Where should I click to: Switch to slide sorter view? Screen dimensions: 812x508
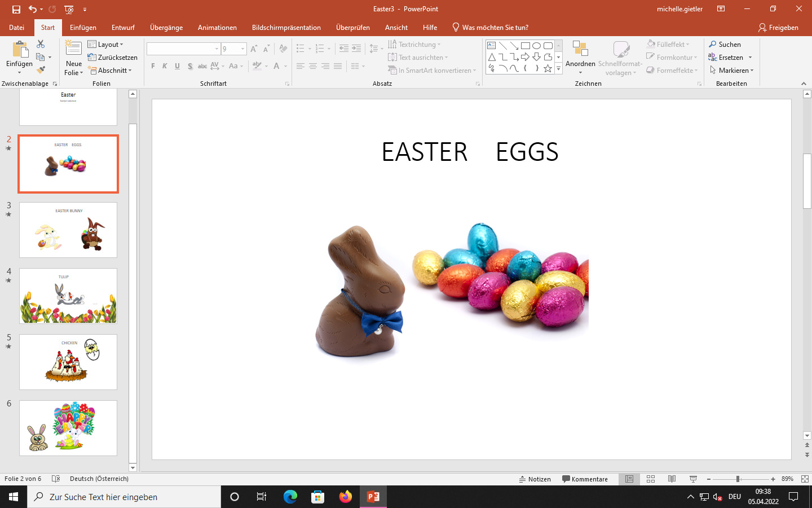tap(651, 479)
